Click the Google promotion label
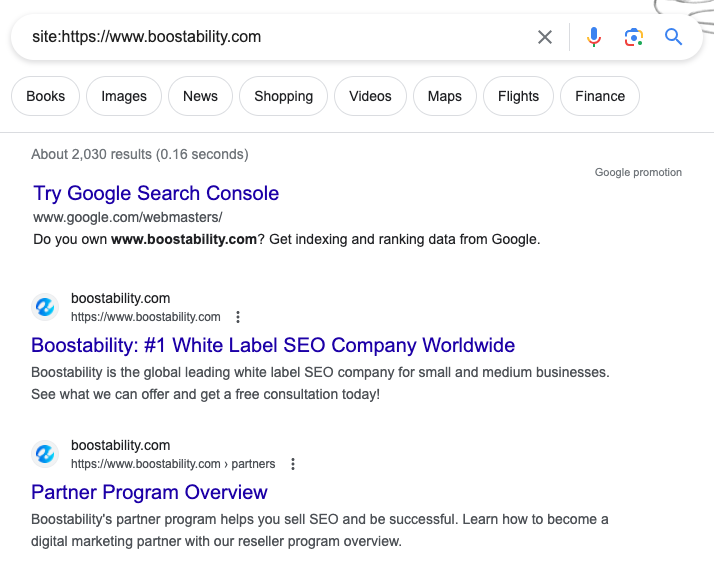This screenshot has height=570, width=714. click(x=638, y=173)
